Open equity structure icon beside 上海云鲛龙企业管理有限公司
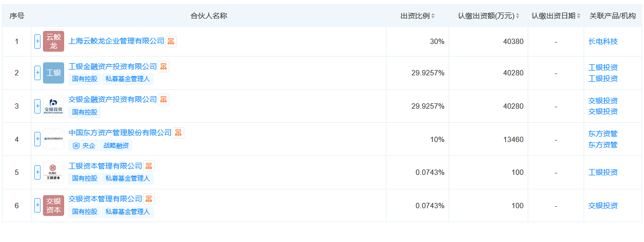This screenshot has width=644, height=242. tap(171, 42)
